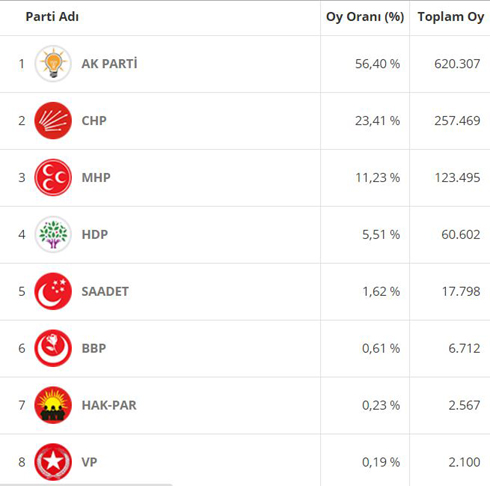Select the BBP rose crescent logo
The image size is (490, 486).
click(x=53, y=348)
